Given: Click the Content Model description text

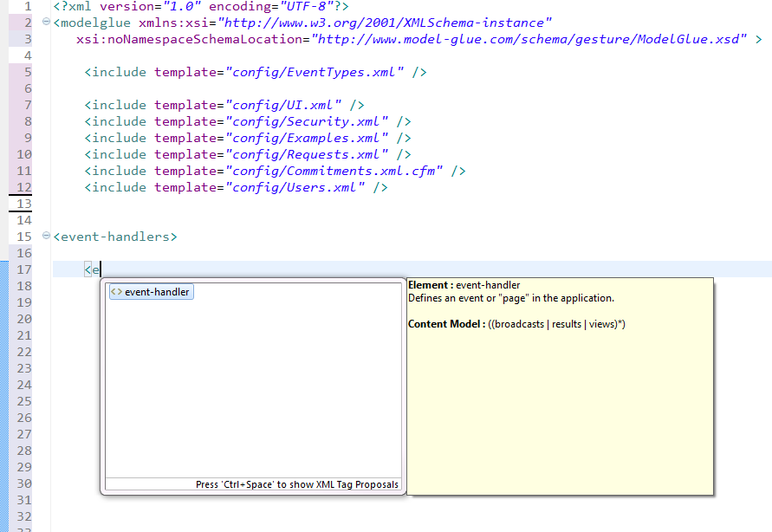Looking at the screenshot, I should 516,324.
